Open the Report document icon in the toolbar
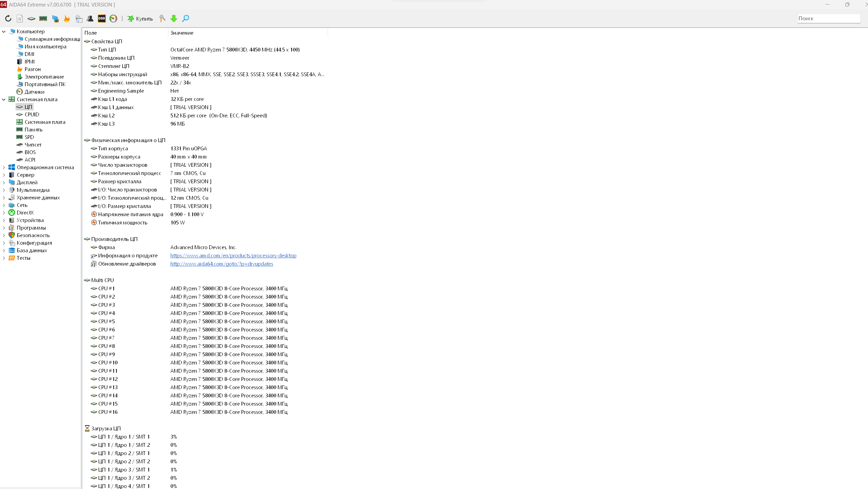Image resolution: width=868 pixels, height=489 pixels. coord(20,19)
